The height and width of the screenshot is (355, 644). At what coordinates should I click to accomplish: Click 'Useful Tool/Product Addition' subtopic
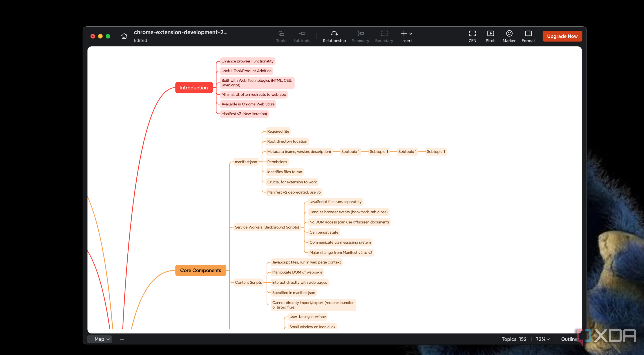click(x=246, y=71)
